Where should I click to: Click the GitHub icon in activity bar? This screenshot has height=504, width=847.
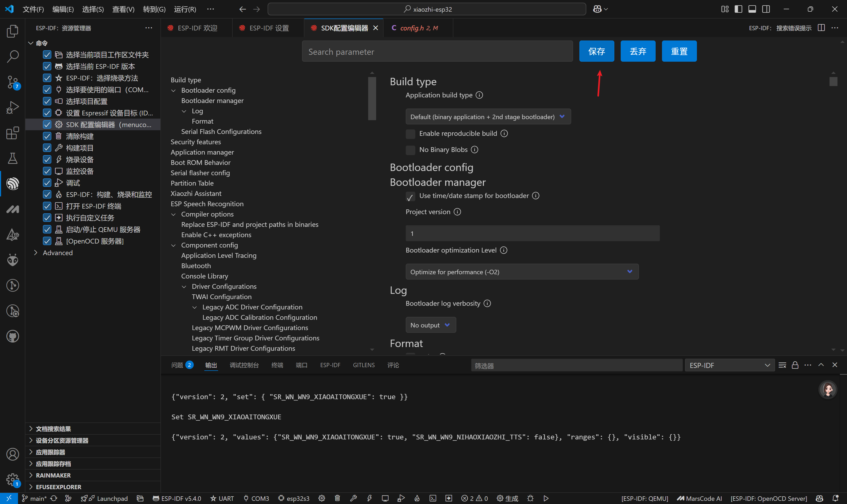(12, 336)
